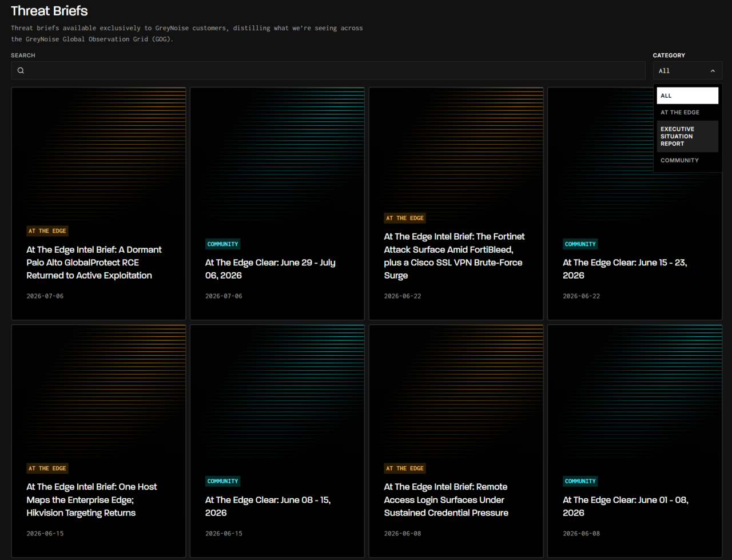This screenshot has width=732, height=560.
Task: Pick EXECUTIVE SITUATION REPORT category option
Action: (x=687, y=136)
